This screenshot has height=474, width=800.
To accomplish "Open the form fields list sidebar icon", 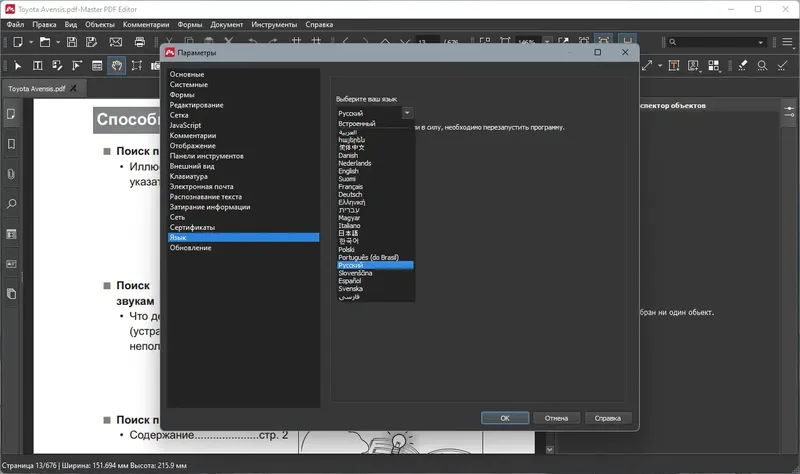I will click(11, 234).
